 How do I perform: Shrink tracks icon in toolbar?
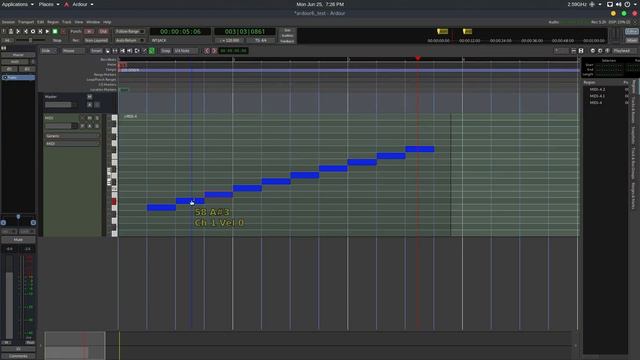click(574, 51)
